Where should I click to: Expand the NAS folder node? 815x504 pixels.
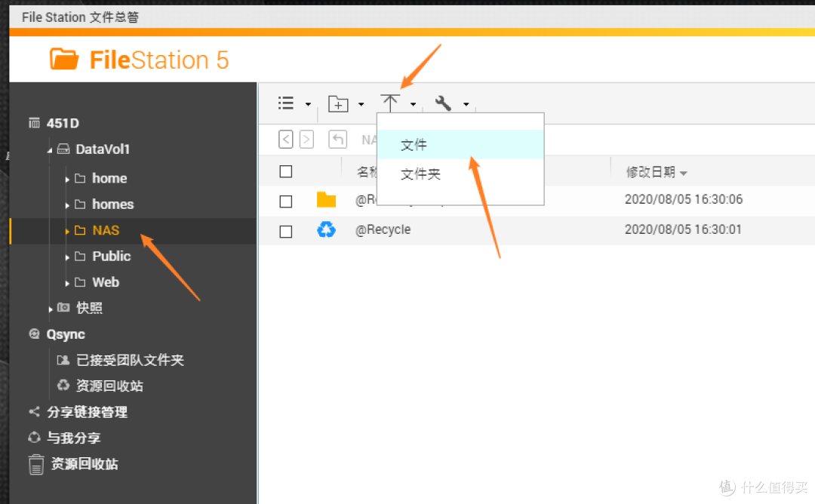[67, 231]
